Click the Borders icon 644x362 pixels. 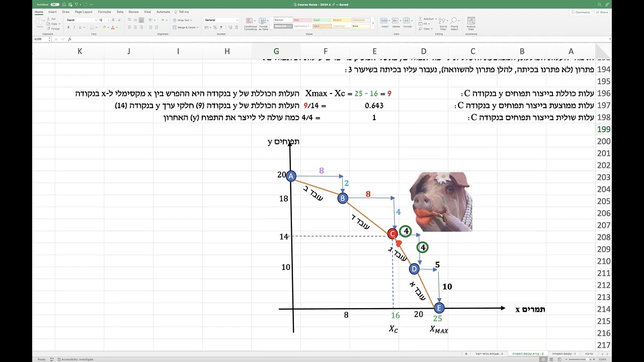(x=92, y=27)
